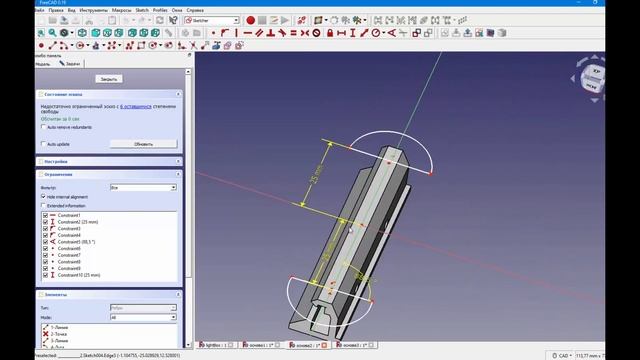Open the Tools menu
Screen dimensions: 640x360
(x=93, y=10)
